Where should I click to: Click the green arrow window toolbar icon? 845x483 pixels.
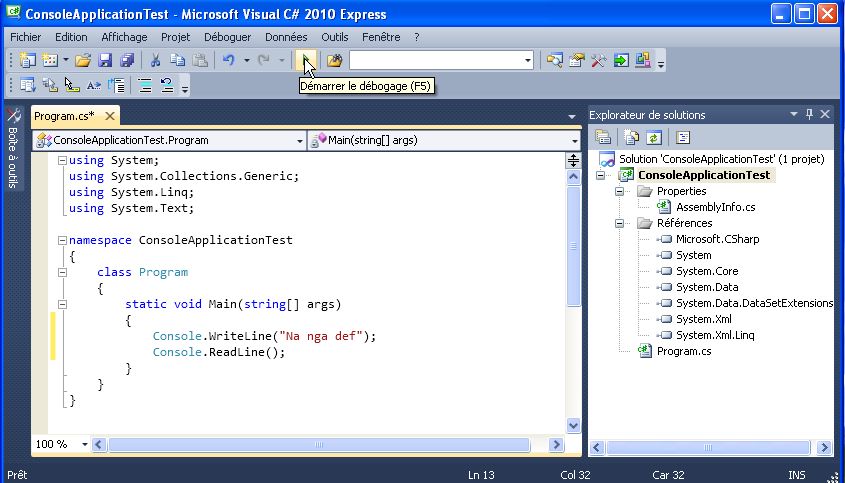pyautogui.click(x=621, y=60)
